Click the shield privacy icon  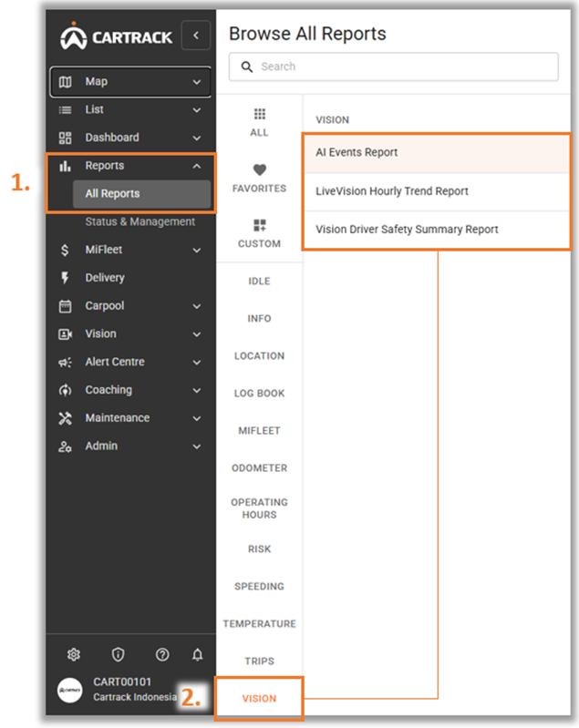(x=118, y=654)
